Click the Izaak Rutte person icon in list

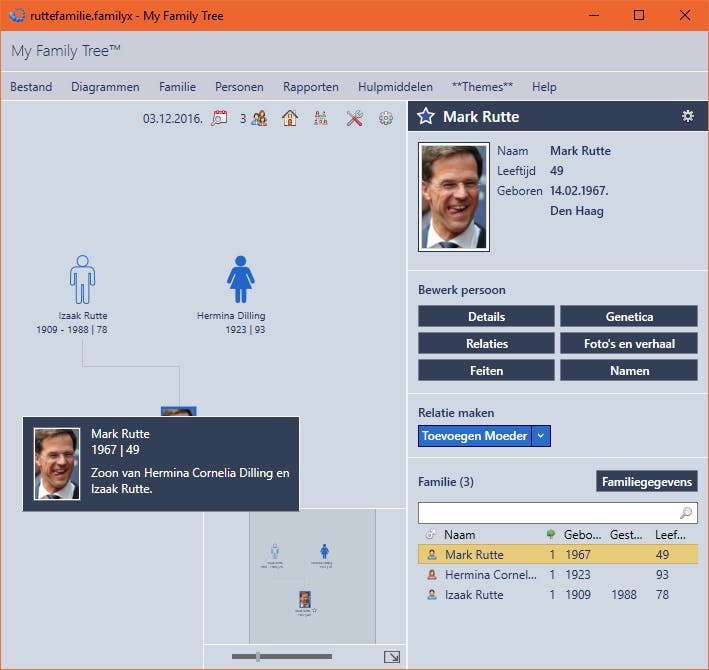pos(432,595)
